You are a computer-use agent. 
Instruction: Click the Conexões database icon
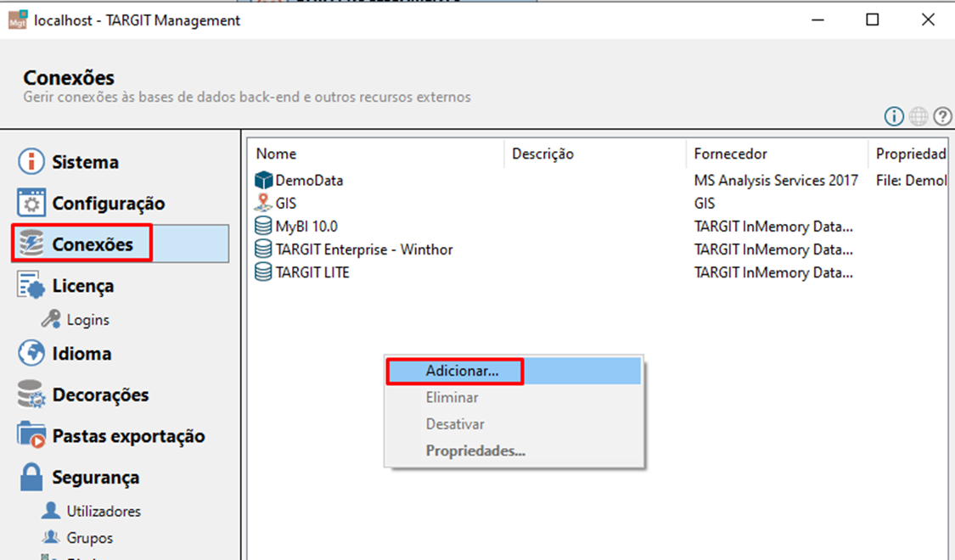click(x=31, y=244)
